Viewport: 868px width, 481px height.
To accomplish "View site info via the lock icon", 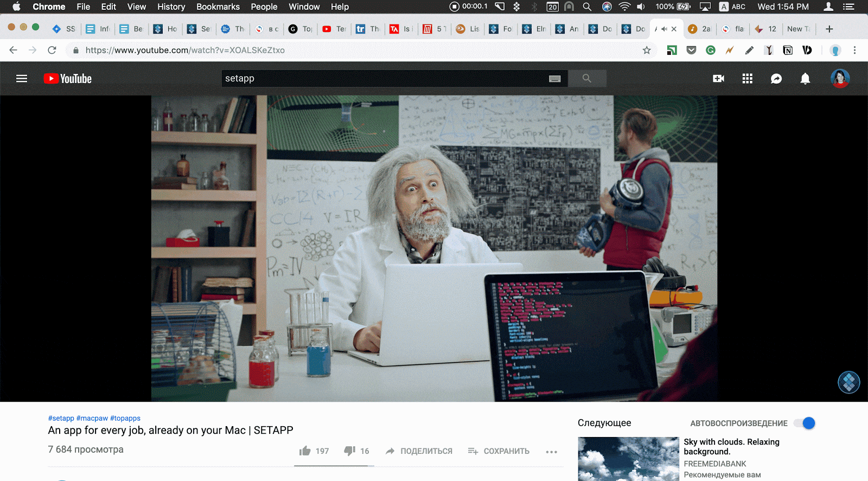I will tap(76, 50).
